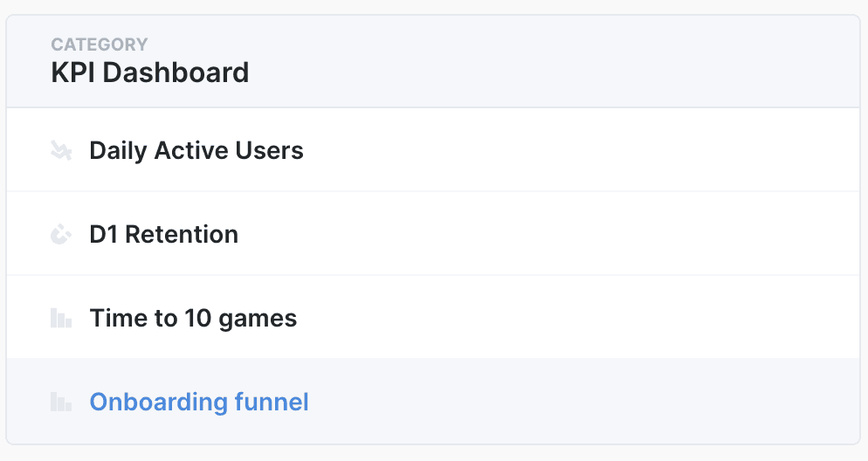Viewport: 868px width, 461px height.
Task: Click the line chart icon beside Daily Active Users
Action: pos(60,151)
